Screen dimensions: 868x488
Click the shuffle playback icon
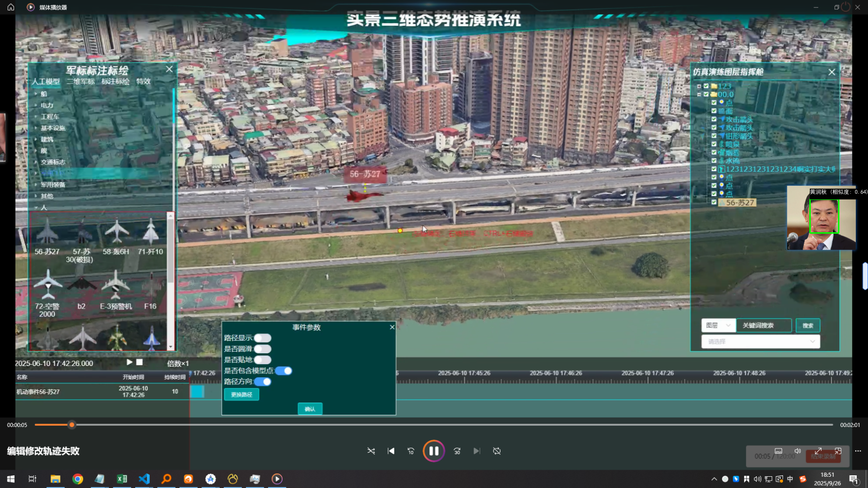(x=371, y=451)
